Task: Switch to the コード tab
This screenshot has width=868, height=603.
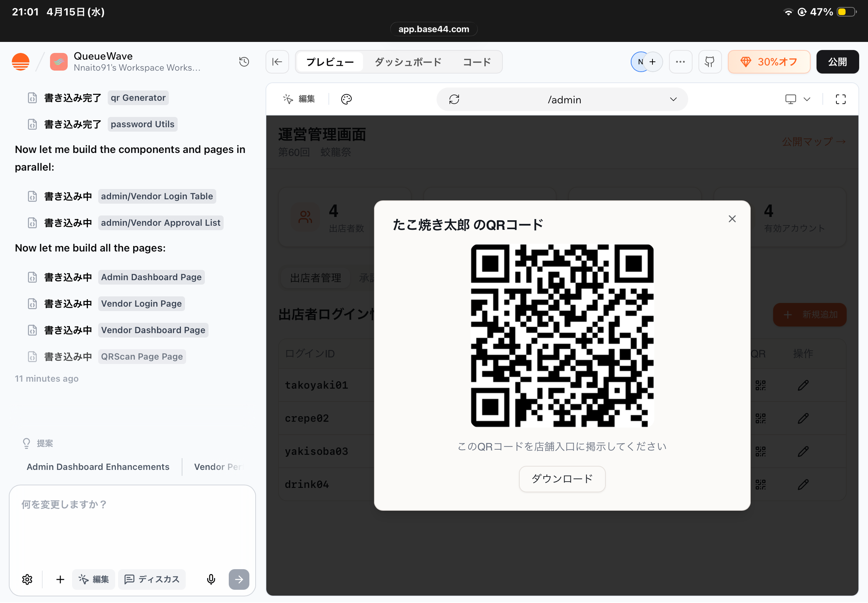Action: (477, 61)
